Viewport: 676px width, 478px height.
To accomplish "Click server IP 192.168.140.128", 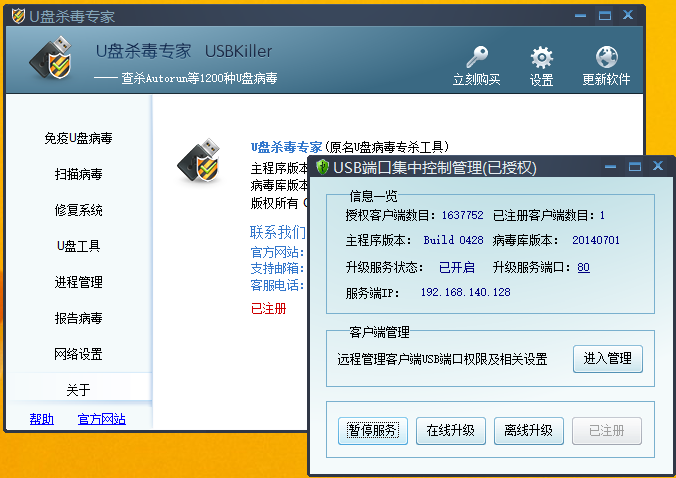I will click(x=466, y=292).
